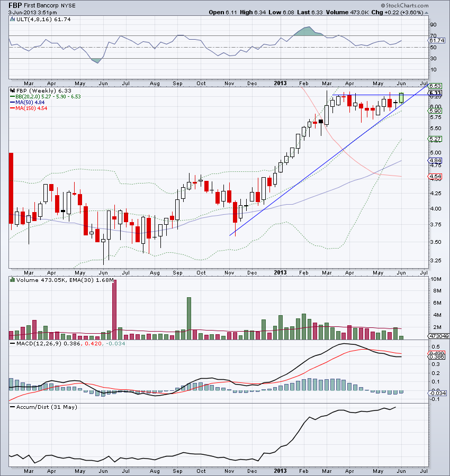Click the tallest red volume bar in June
450x476 pixels.
(x=114, y=309)
